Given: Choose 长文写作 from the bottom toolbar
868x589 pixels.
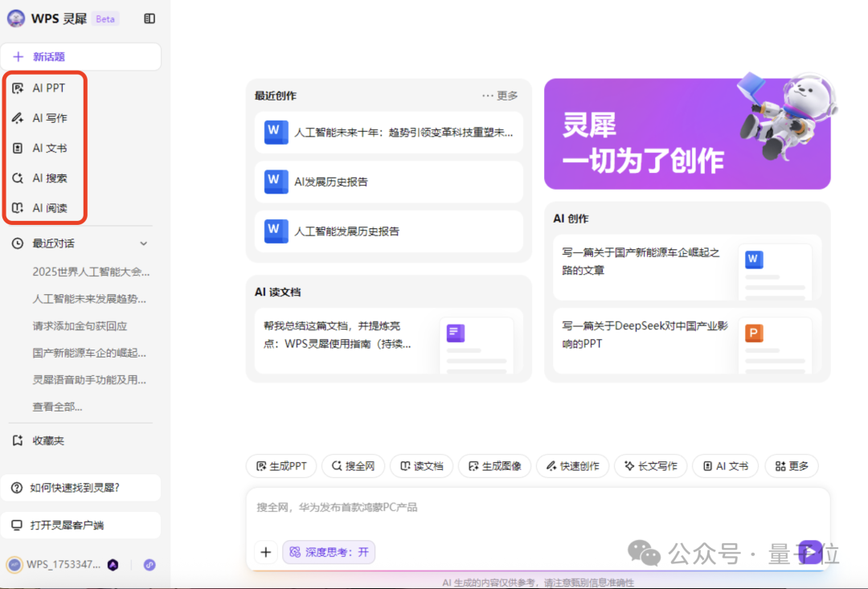Looking at the screenshot, I should pyautogui.click(x=650, y=466).
